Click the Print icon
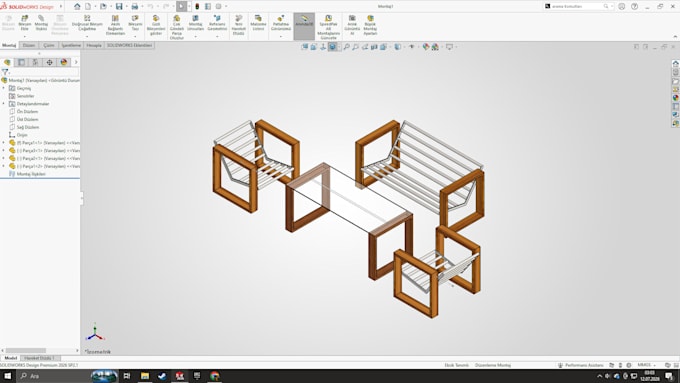The height and width of the screenshot is (383, 680). click(134, 7)
